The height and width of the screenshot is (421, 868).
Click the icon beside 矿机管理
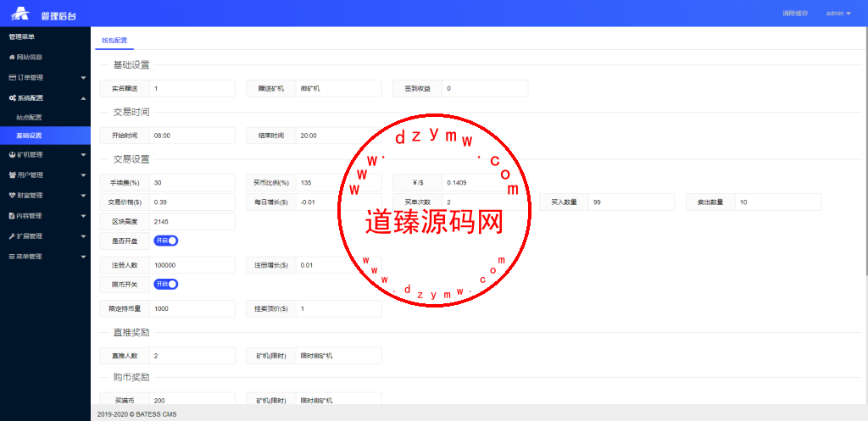pos(12,155)
